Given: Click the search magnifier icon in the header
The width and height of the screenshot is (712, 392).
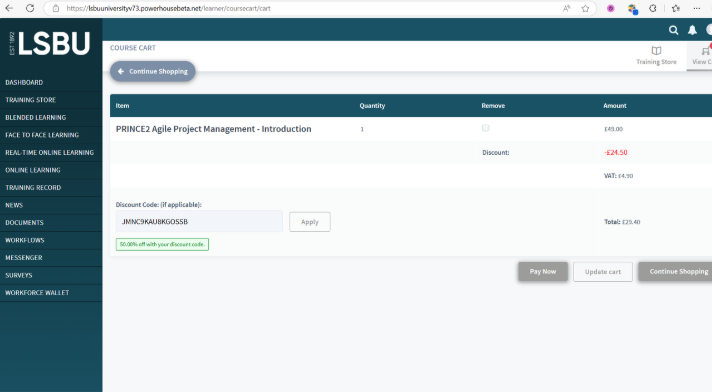Looking at the screenshot, I should pos(673,30).
